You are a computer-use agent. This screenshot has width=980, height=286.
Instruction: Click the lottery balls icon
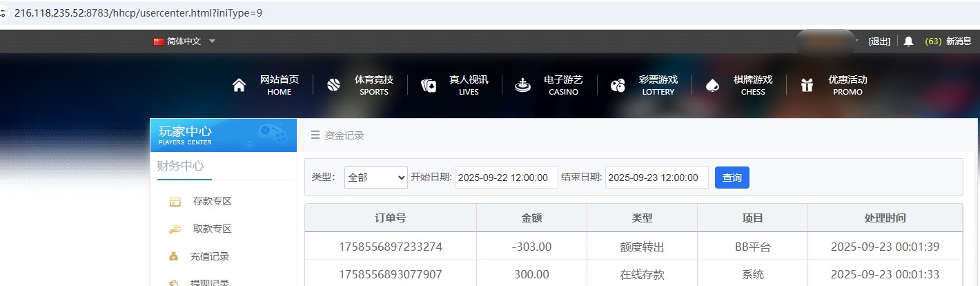click(618, 85)
